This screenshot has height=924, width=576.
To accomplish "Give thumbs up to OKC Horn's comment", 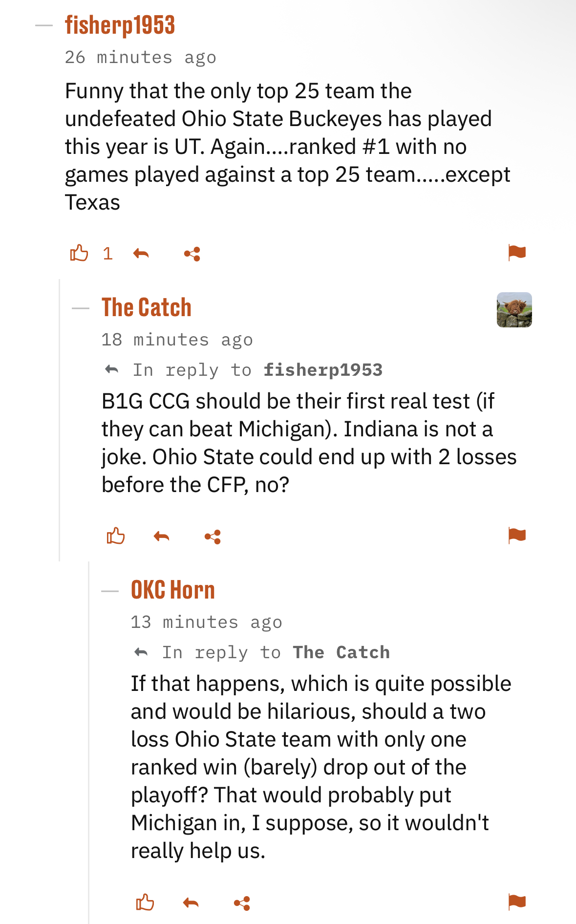I will 145,903.
